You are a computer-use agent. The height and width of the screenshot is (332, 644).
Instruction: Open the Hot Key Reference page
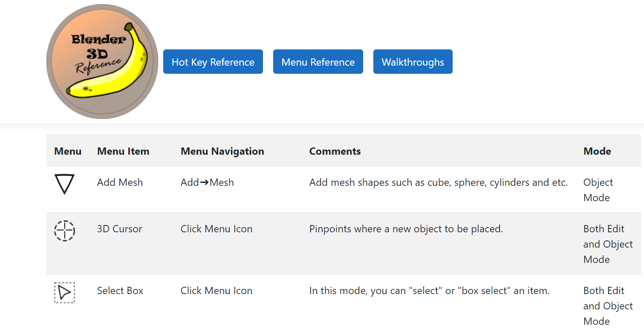tap(213, 62)
